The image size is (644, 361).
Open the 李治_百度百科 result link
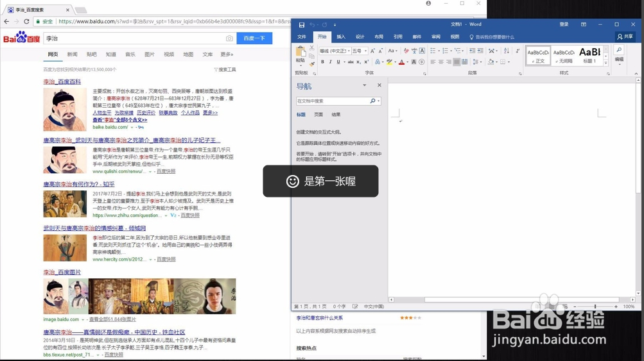point(62,81)
